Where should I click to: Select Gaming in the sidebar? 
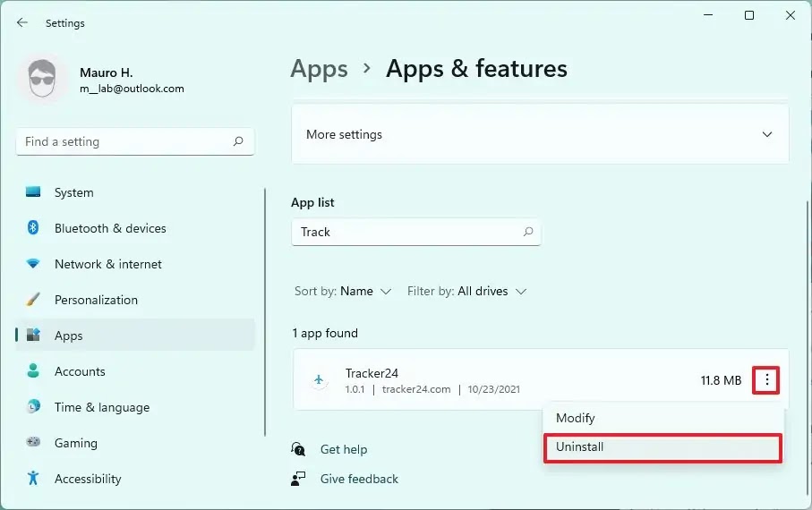click(x=135, y=442)
